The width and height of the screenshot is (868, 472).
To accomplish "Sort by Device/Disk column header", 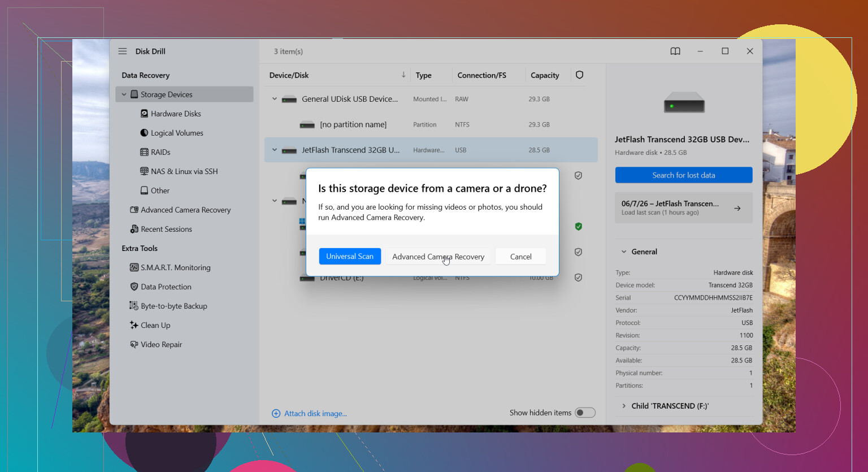I will tap(289, 75).
